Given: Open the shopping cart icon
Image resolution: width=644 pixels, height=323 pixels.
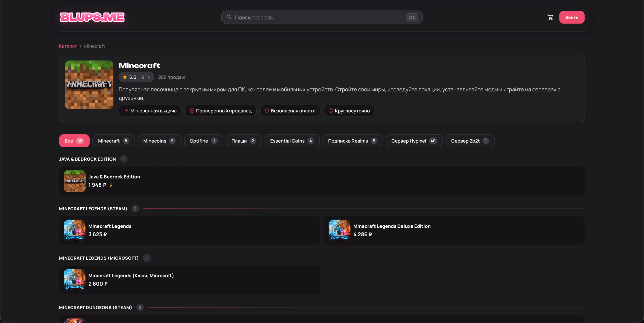Looking at the screenshot, I should point(550,17).
